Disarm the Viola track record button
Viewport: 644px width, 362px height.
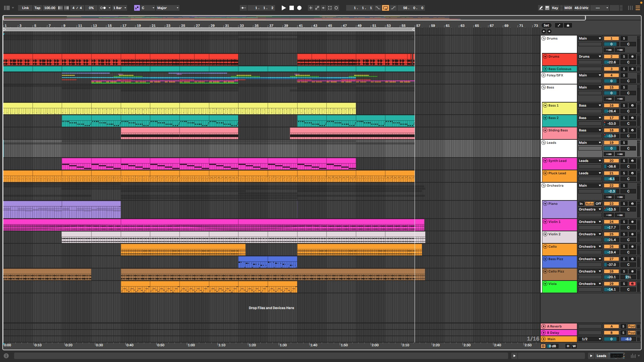pyautogui.click(x=632, y=284)
